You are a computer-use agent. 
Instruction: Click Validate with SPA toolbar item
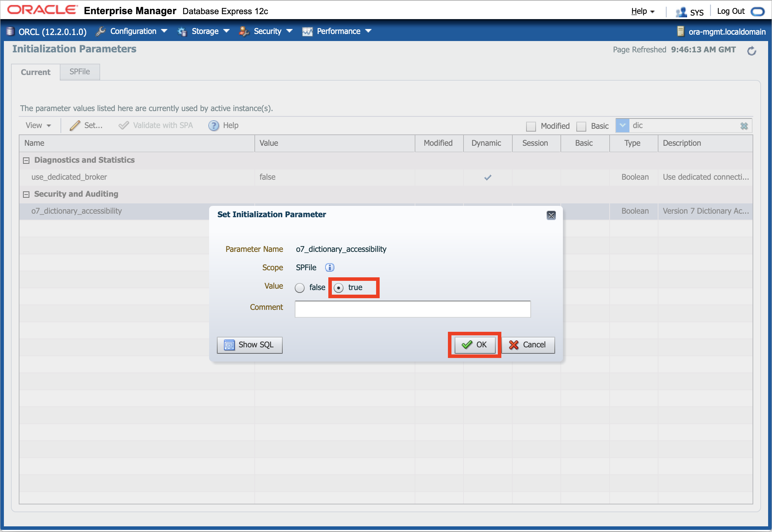156,125
